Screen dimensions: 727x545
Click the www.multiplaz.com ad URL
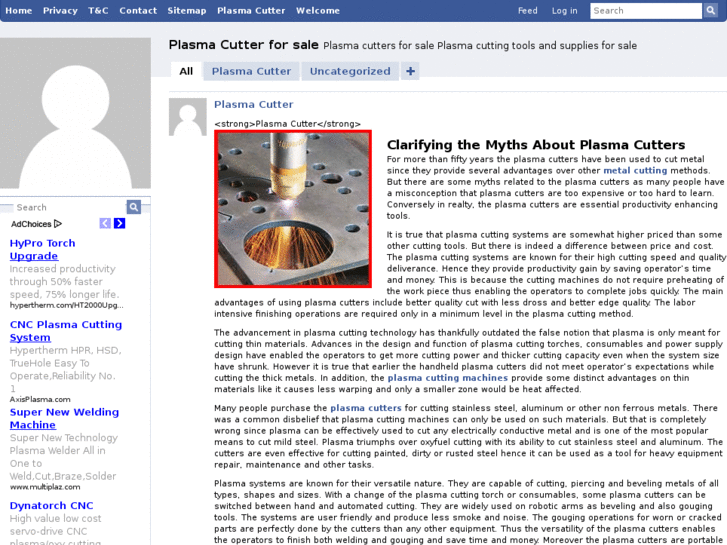click(x=45, y=487)
